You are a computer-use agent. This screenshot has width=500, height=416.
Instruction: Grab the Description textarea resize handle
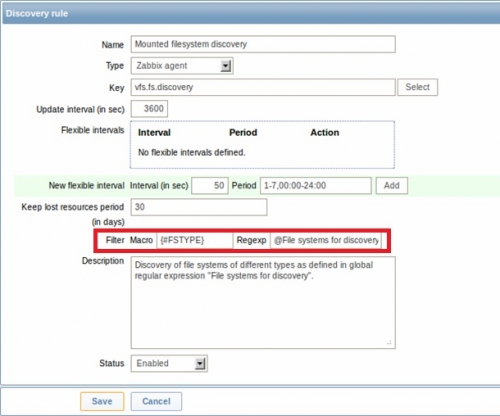[x=389, y=343]
